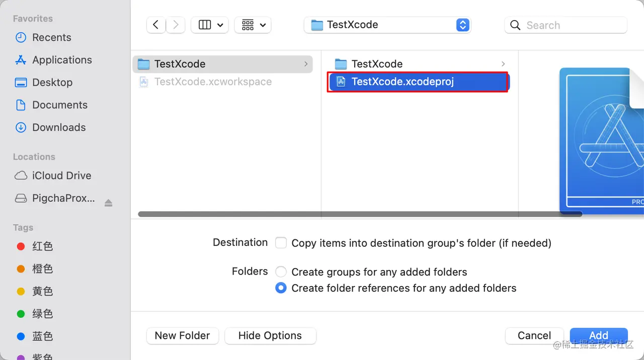Select Create folder references radio button

(x=281, y=288)
